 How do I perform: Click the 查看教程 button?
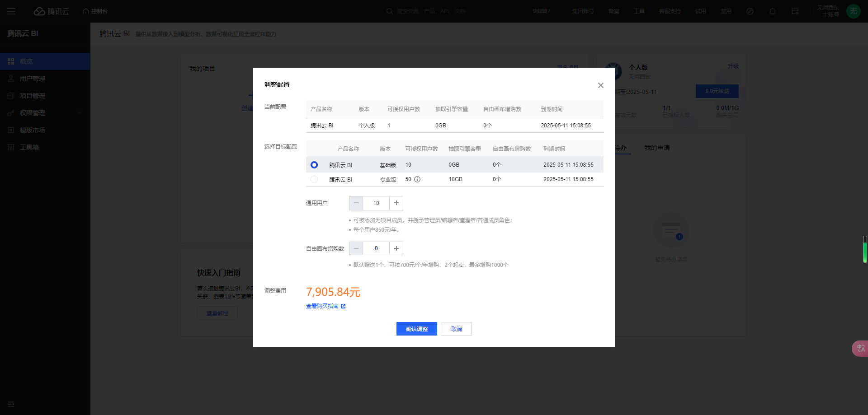[217, 313]
